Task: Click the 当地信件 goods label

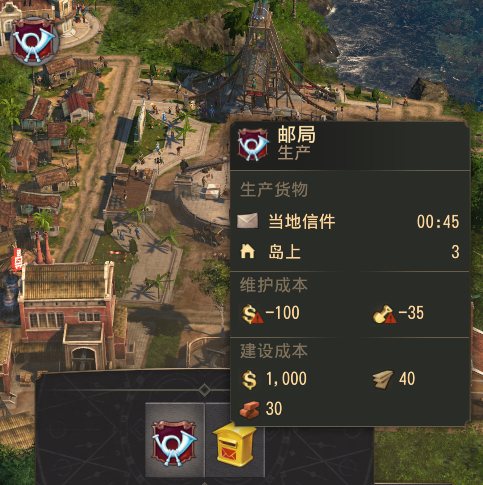Action: (302, 221)
